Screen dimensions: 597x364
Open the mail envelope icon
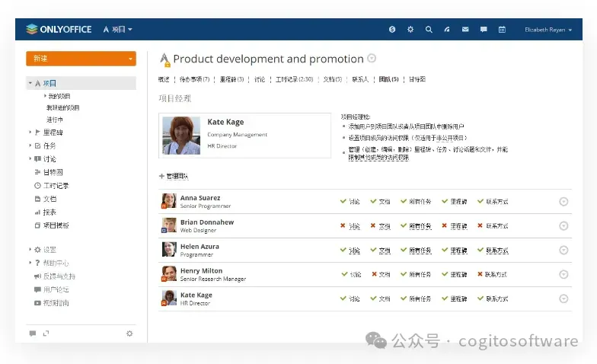465,30
